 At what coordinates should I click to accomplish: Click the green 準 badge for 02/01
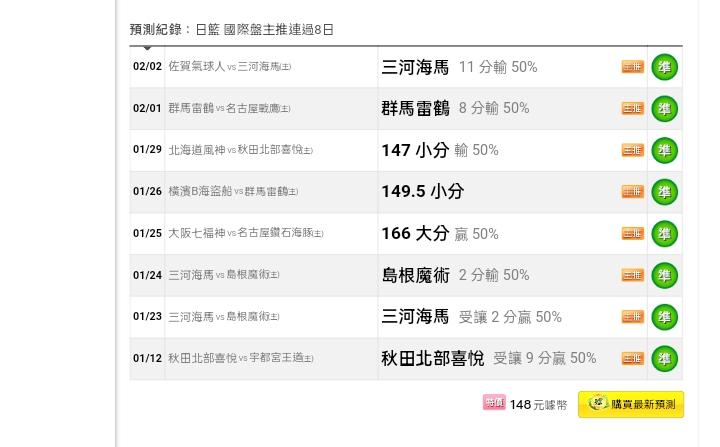pos(664,109)
